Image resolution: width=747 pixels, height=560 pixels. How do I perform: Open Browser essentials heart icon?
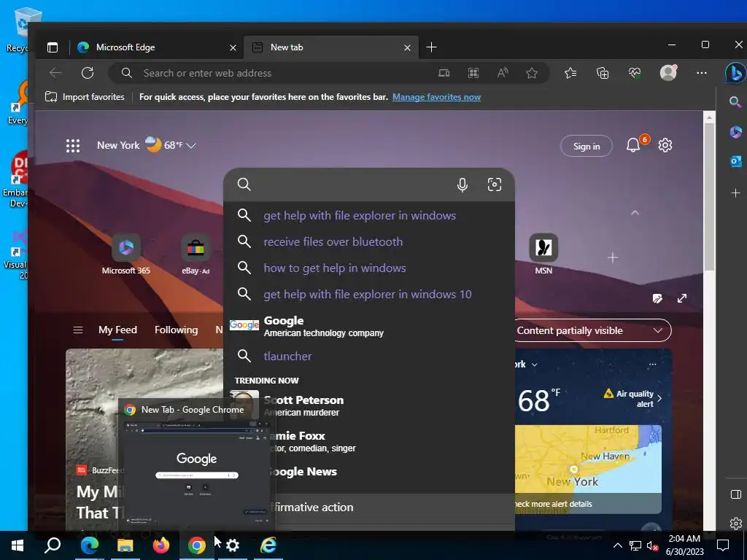coord(635,73)
